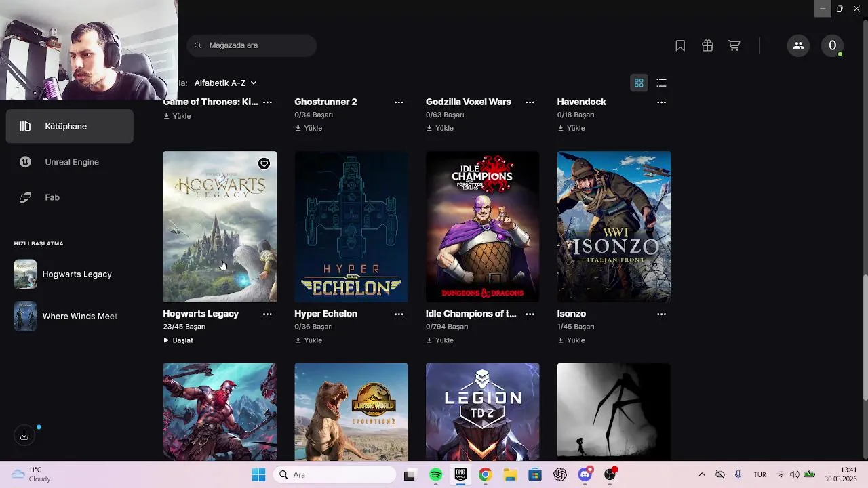The height and width of the screenshot is (488, 868).
Task: Open options menu for Idle Champions
Action: pyautogui.click(x=530, y=314)
